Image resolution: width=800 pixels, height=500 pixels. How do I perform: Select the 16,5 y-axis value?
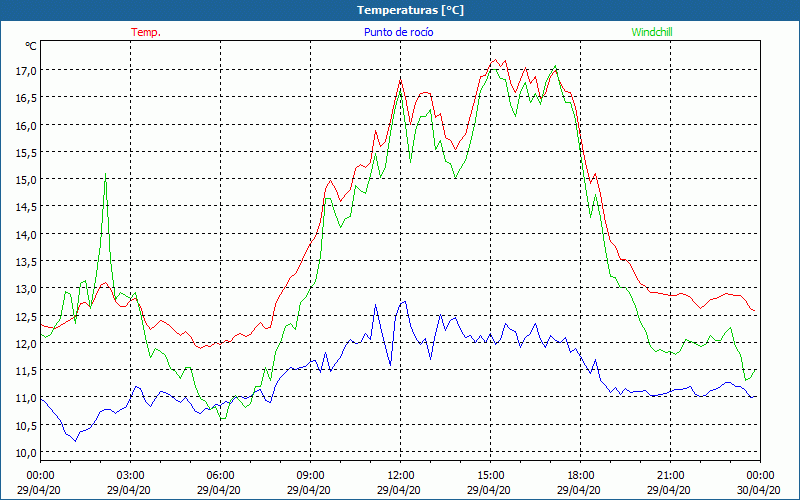pos(26,98)
